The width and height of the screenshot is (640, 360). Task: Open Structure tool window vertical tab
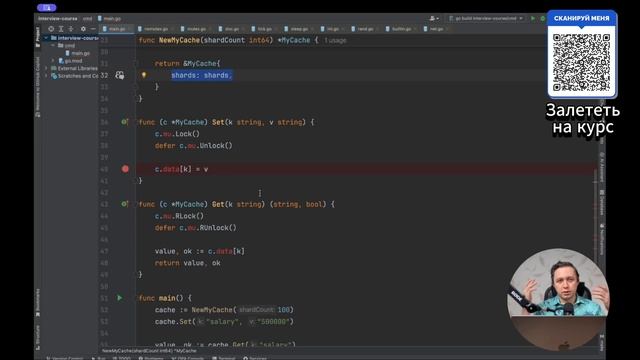point(38,337)
